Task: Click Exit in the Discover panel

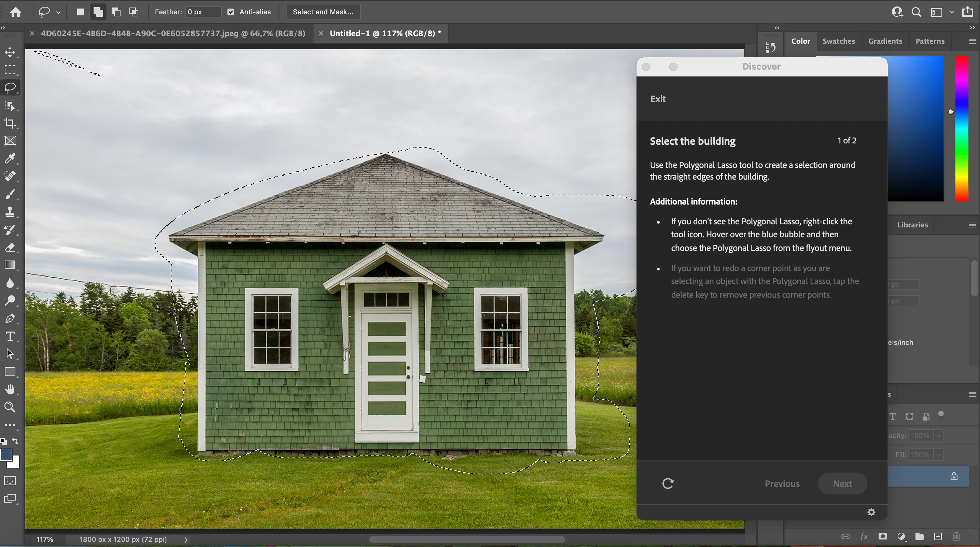Action: pyautogui.click(x=658, y=99)
